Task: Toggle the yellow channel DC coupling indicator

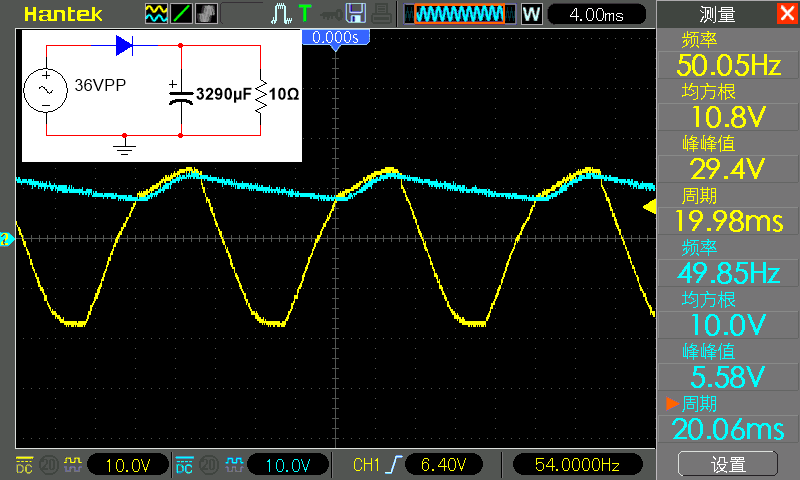Action: coord(24,465)
